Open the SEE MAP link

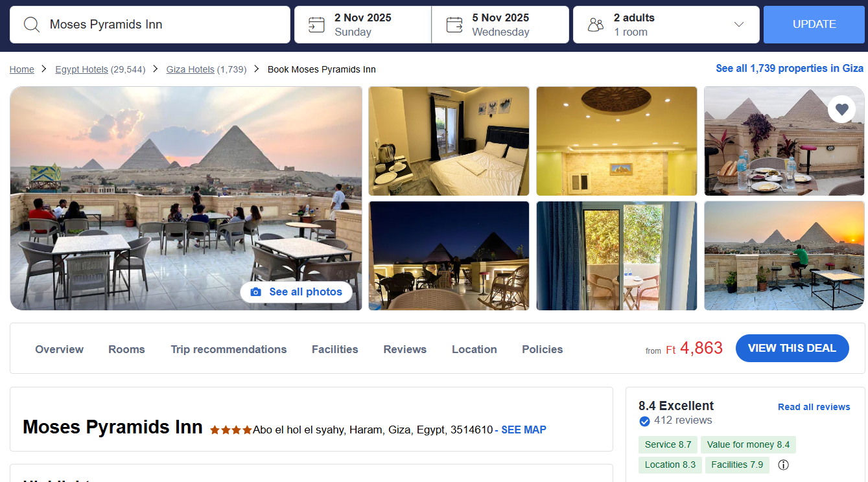524,430
